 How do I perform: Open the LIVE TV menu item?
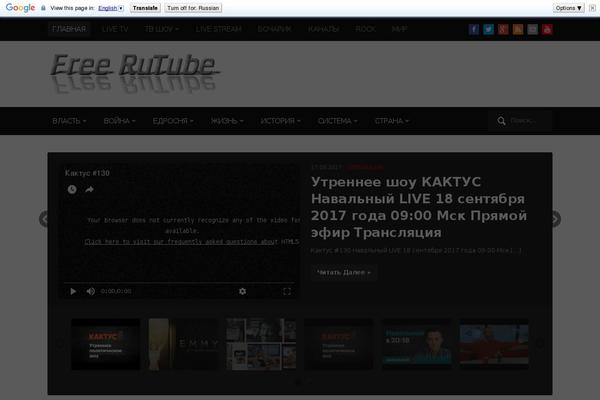coord(115,29)
